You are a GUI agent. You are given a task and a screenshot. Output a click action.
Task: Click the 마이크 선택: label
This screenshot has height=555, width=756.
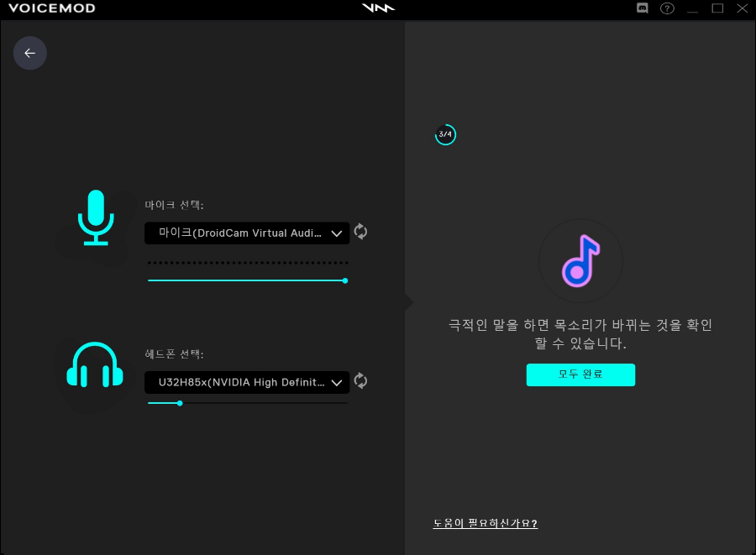pos(175,205)
